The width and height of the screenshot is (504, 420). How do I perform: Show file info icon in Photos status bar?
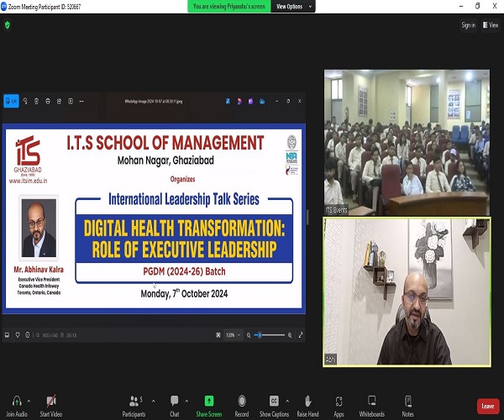(28, 335)
